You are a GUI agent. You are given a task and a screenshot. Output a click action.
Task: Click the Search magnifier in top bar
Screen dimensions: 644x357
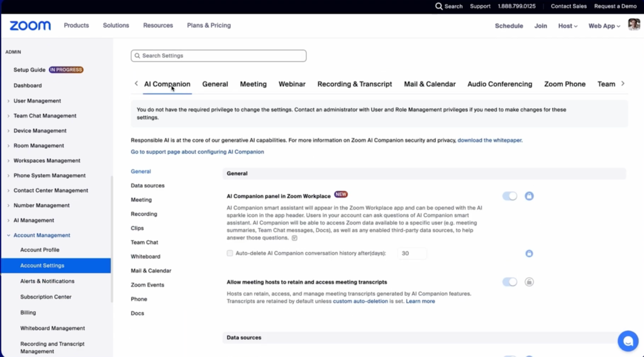[x=439, y=6]
